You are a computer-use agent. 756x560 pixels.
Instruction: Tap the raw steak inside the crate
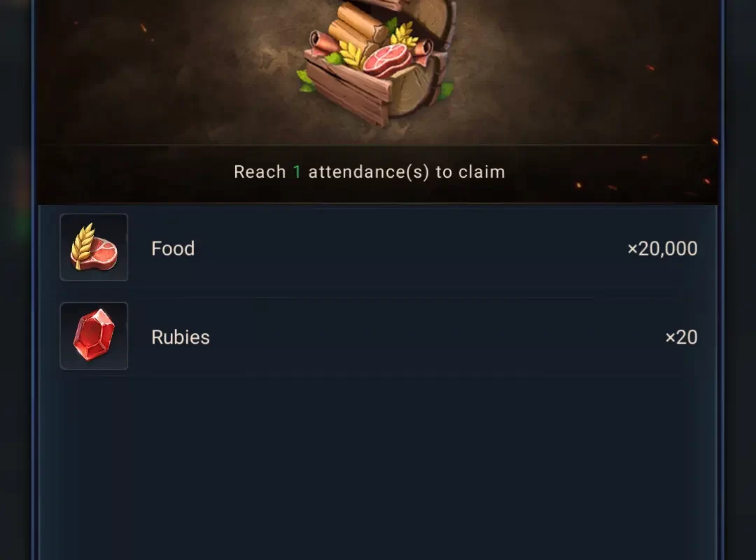coord(386,60)
